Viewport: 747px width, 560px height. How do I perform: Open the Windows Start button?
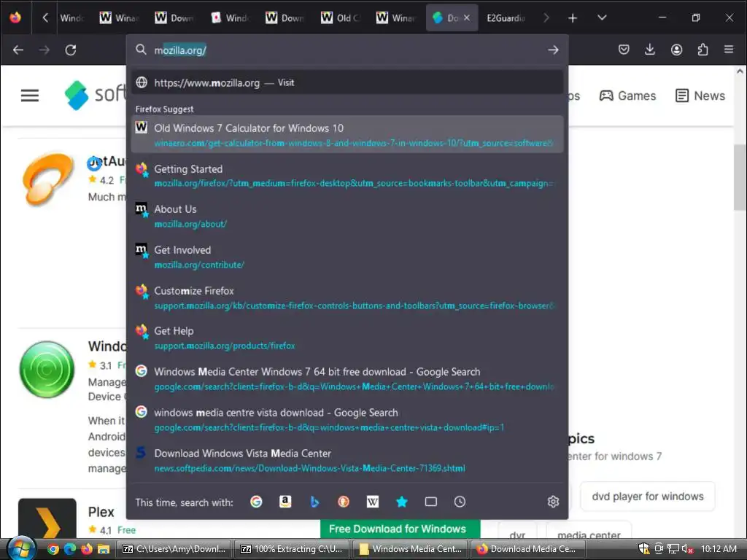[x=21, y=548]
